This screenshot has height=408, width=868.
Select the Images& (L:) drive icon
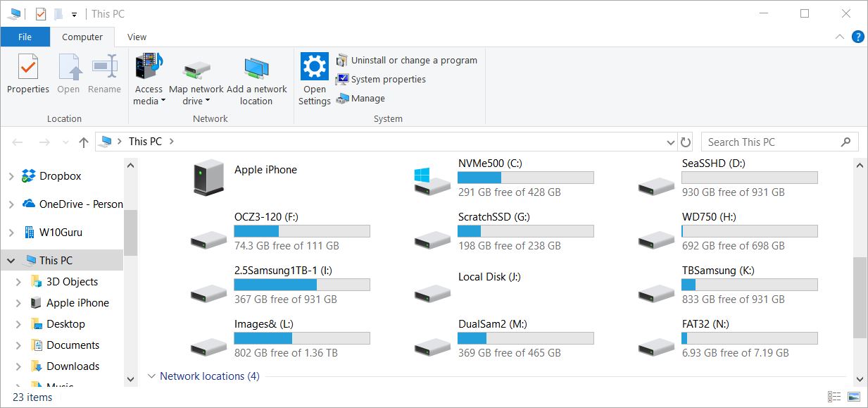point(208,346)
